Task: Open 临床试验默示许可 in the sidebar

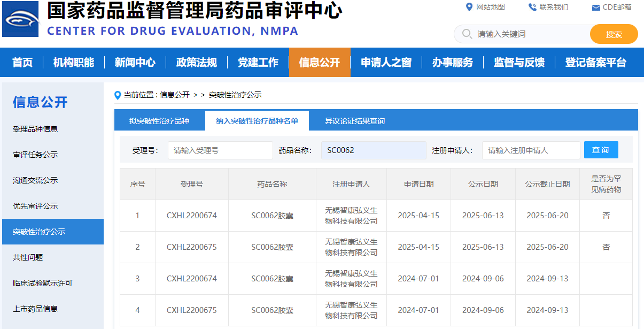Action: point(42,283)
